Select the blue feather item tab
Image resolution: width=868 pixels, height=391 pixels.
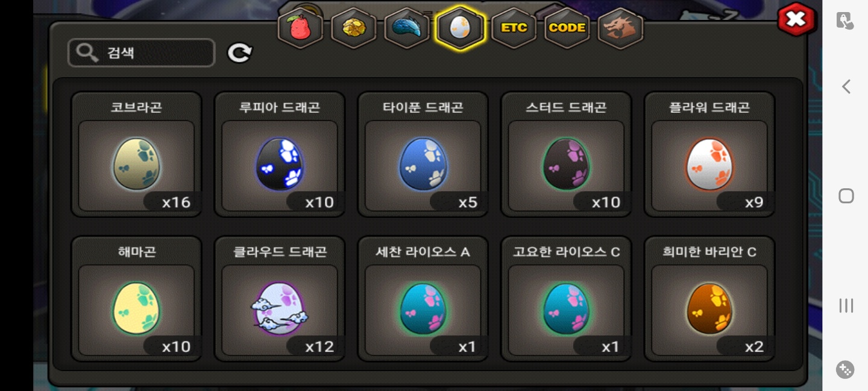point(406,28)
